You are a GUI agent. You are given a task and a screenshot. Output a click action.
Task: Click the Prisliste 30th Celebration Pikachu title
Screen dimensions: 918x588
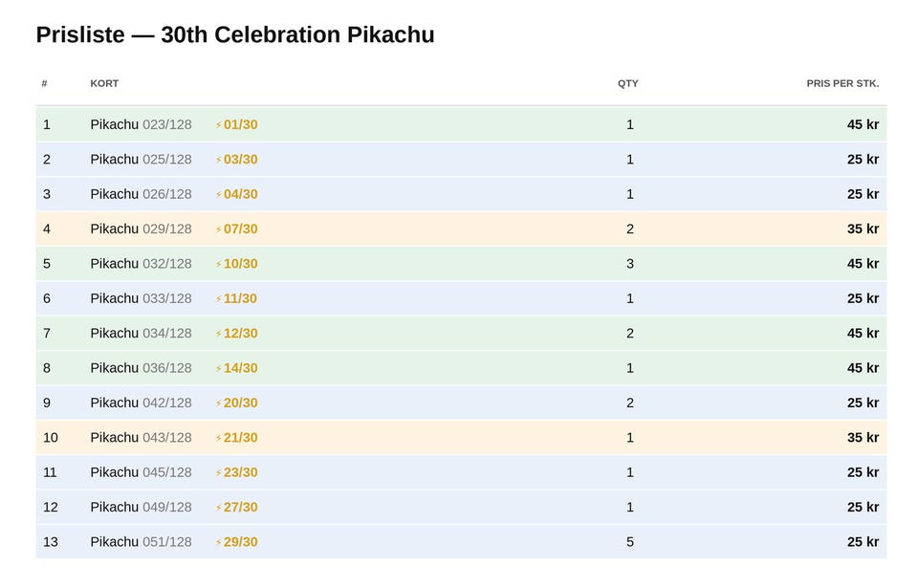pyautogui.click(x=235, y=34)
